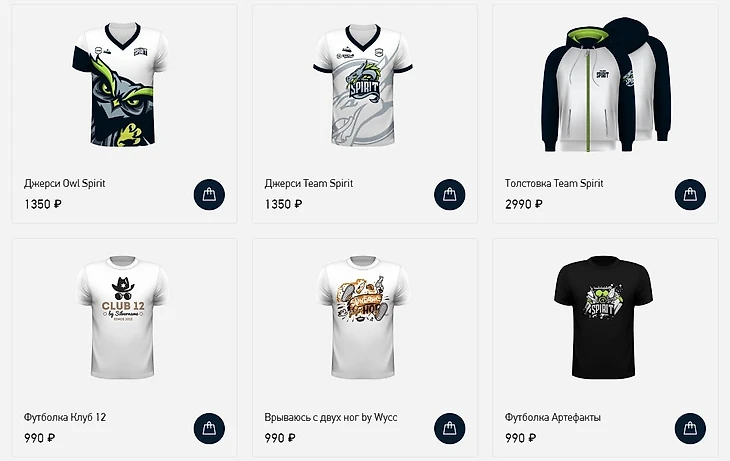Add Футболка Артефакты to cart

(690, 429)
